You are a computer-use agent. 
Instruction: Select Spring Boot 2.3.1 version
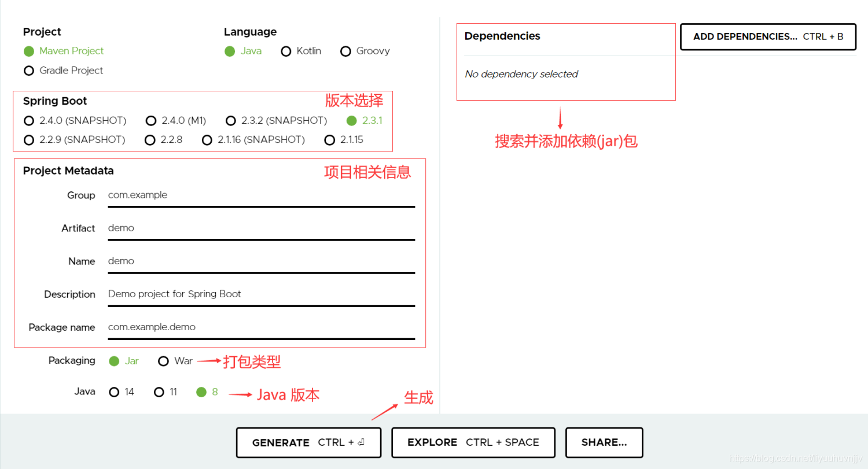pos(365,121)
